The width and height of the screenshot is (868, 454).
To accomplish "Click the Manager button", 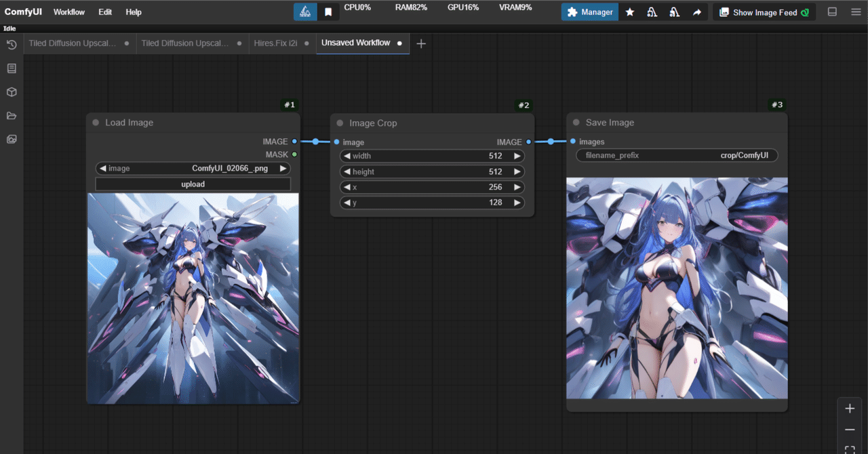I will (x=590, y=12).
